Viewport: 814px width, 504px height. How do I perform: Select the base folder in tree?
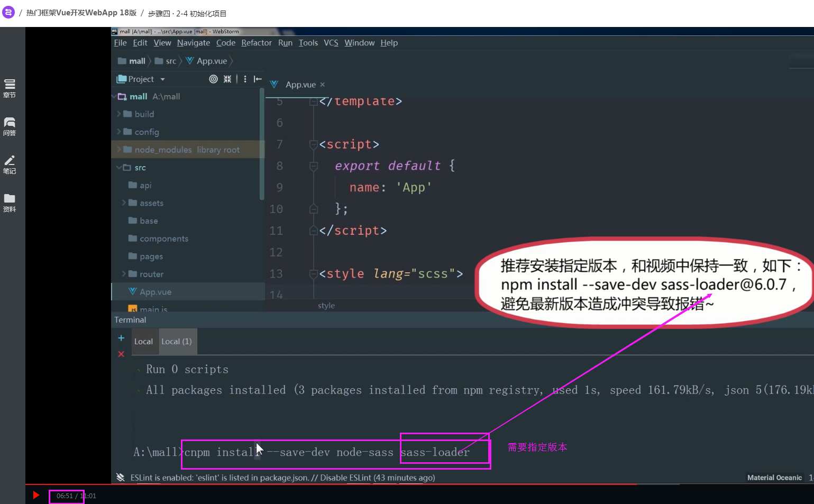pyautogui.click(x=143, y=221)
